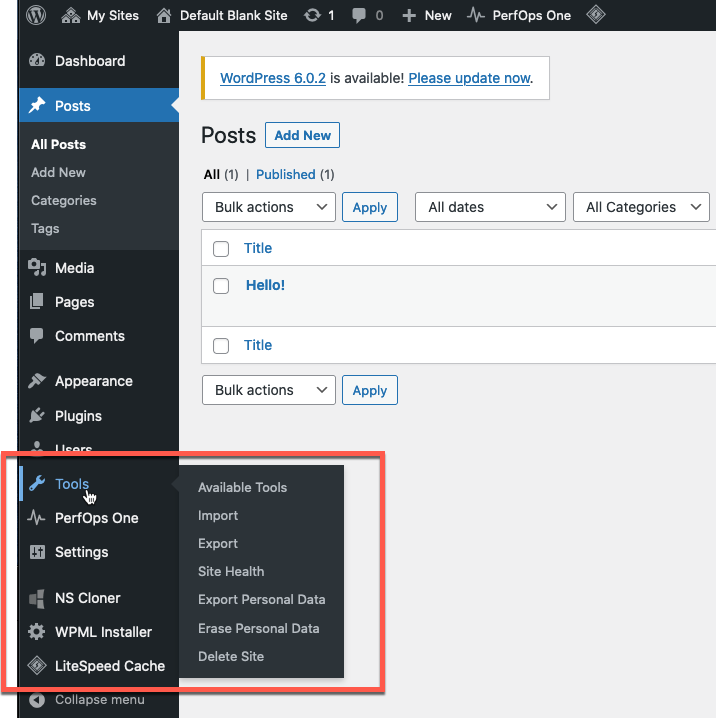Click the Media icon in sidebar
This screenshot has height=718, width=716.
(37, 268)
